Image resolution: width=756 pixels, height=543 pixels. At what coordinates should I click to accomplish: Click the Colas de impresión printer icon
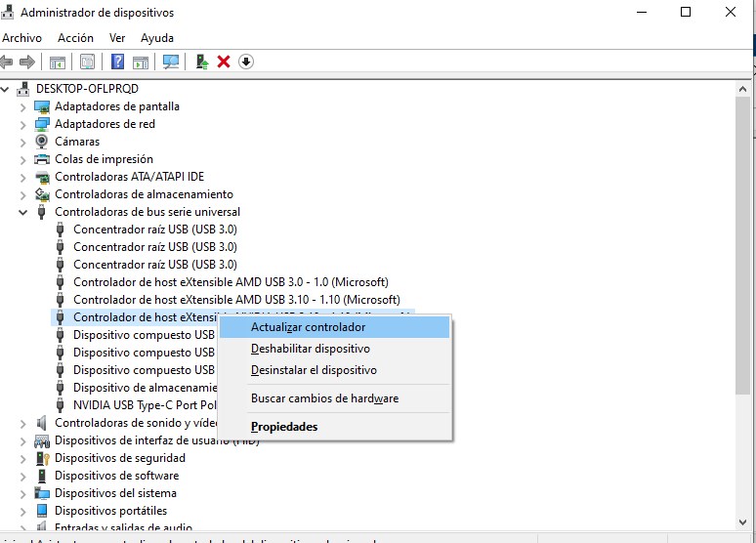(42, 159)
